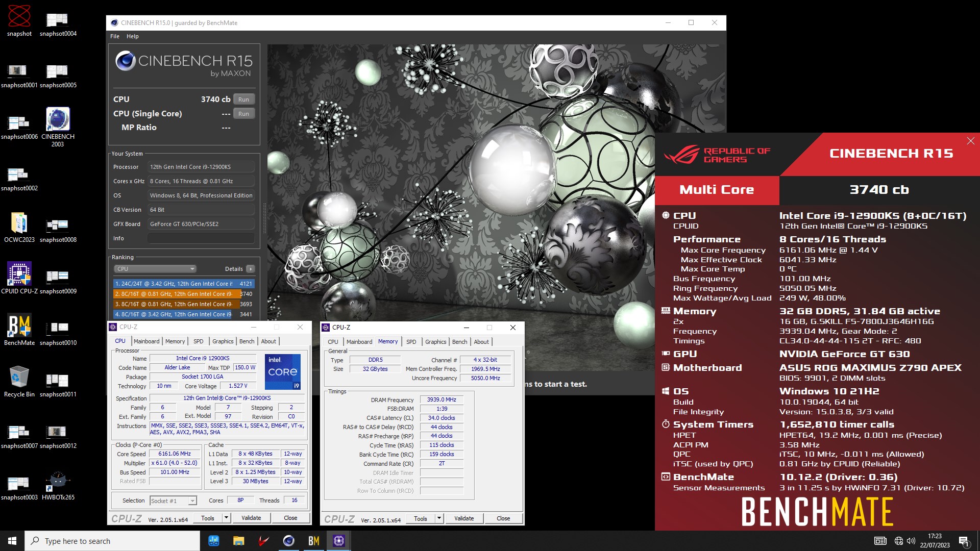This screenshot has width=980, height=551.
Task: Click Tools button in left CPU-Z
Action: point(208,518)
